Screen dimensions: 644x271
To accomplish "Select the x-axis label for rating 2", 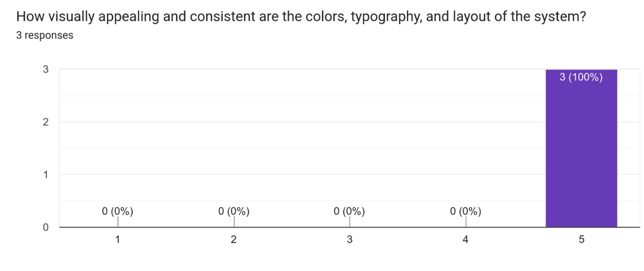I will click(234, 239).
